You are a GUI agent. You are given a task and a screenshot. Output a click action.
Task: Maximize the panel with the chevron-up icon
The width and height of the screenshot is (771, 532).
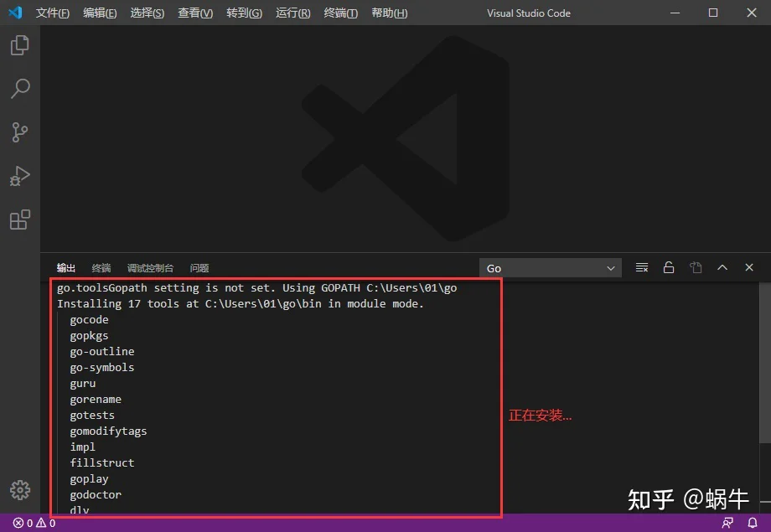point(722,267)
